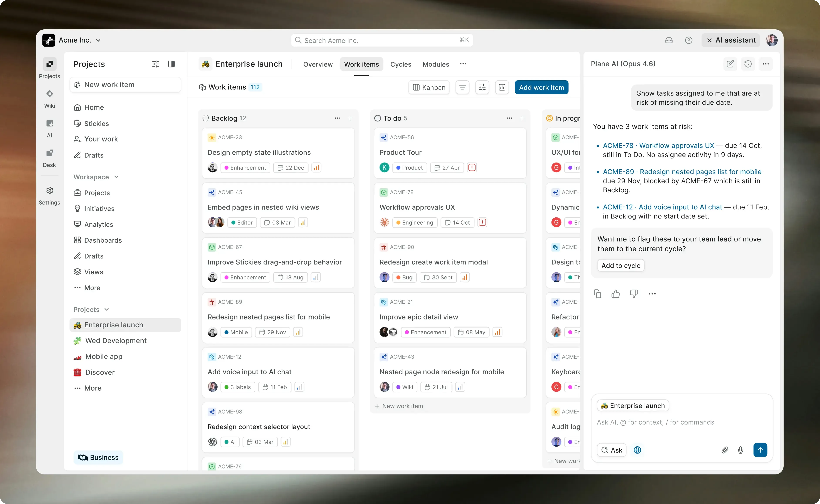Open Settings gear in left rail
This screenshot has height=504, width=820.
click(49, 190)
